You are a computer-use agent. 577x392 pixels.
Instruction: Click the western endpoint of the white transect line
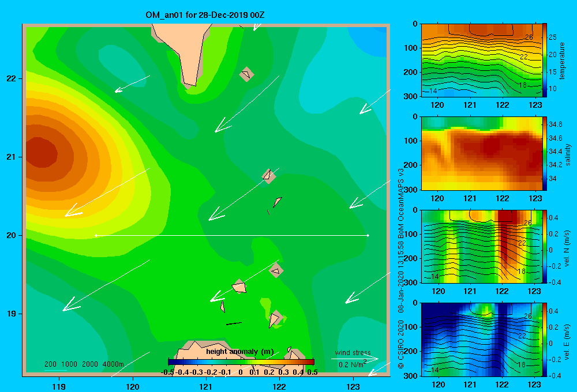coord(96,235)
